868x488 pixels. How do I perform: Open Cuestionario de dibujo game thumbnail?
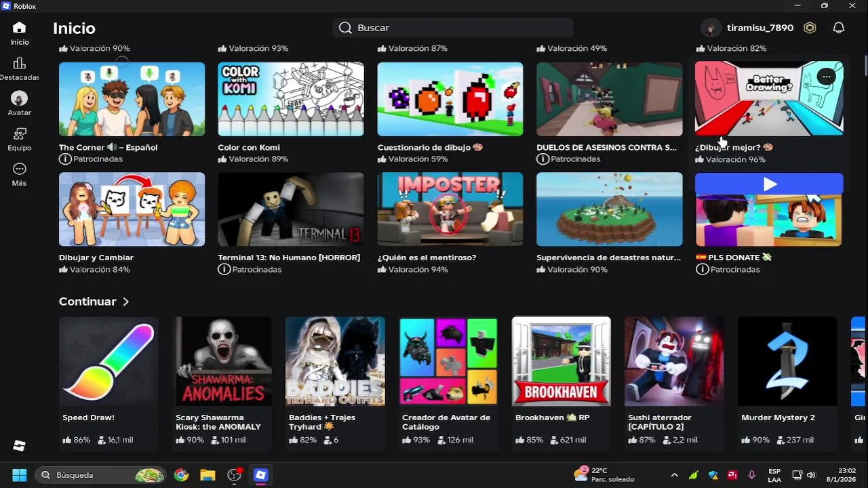(x=450, y=99)
